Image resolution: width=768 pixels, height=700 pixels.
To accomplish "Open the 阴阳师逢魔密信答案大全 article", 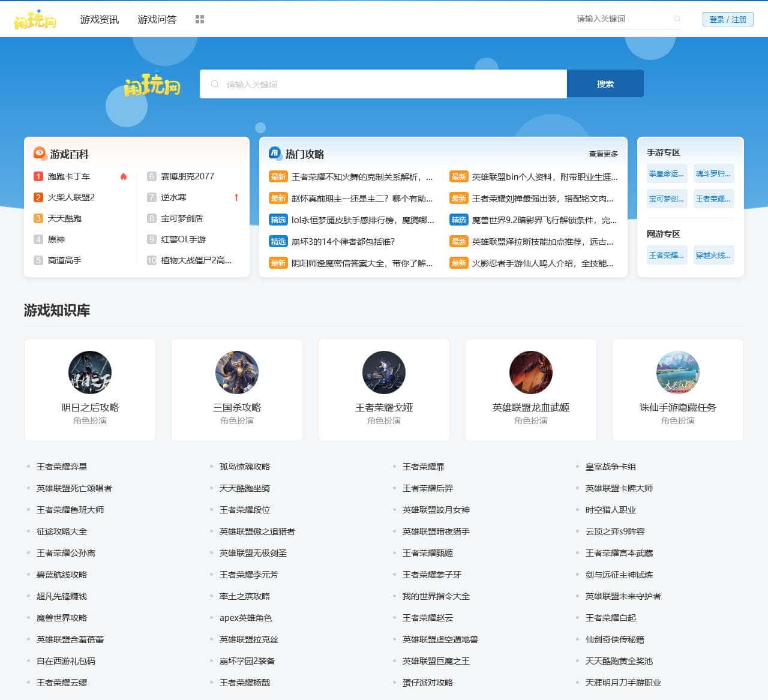I will 362,263.
